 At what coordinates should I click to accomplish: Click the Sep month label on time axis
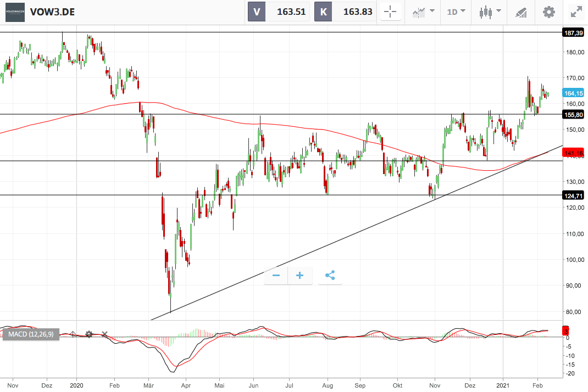click(x=360, y=385)
